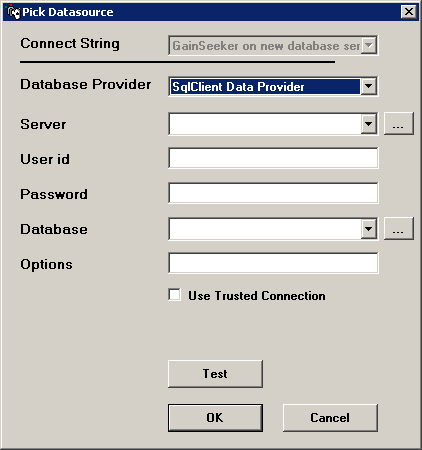Click in the Database combo box text area
Screen dimensions: 422x450
click(x=265, y=229)
